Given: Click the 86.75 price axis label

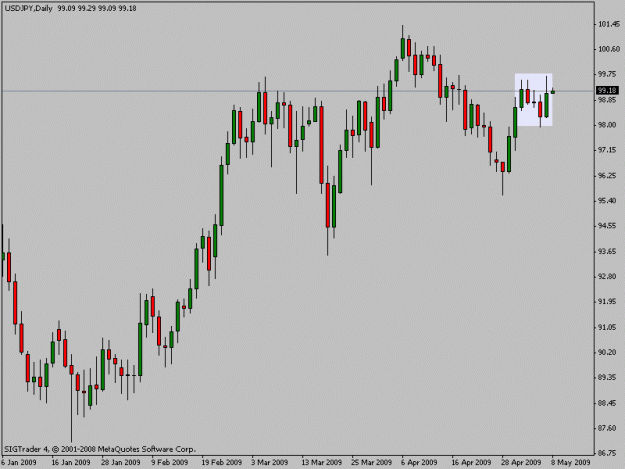Looking at the screenshot, I should click(608, 453).
